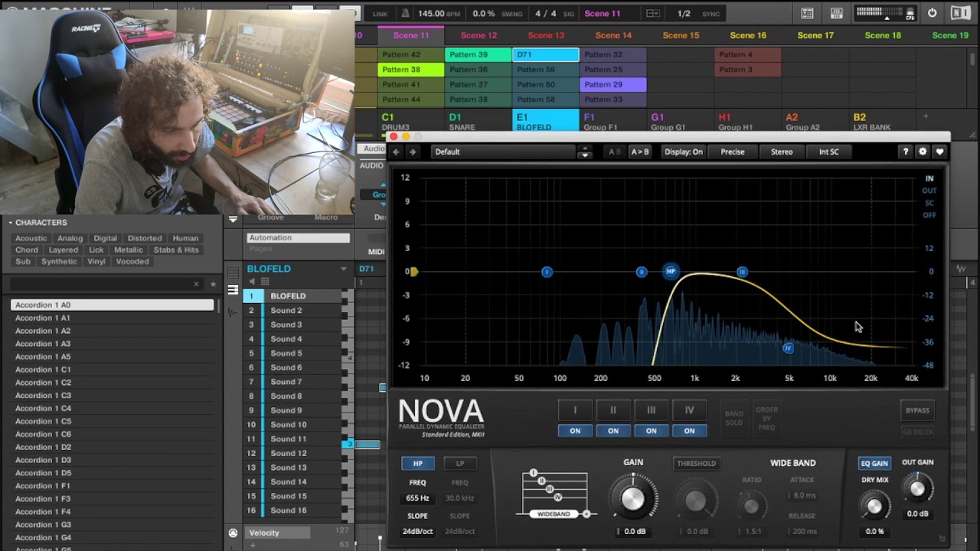Enable the THRESHOLD button
980x551 pixels.
696,463
